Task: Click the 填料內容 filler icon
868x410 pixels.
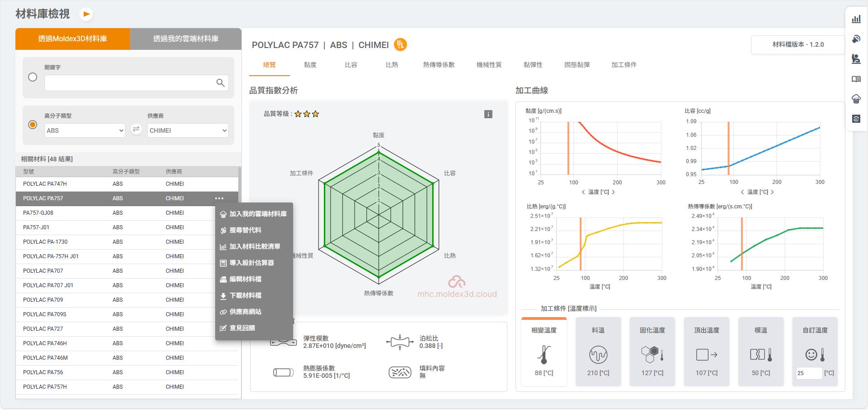Action: tap(400, 372)
